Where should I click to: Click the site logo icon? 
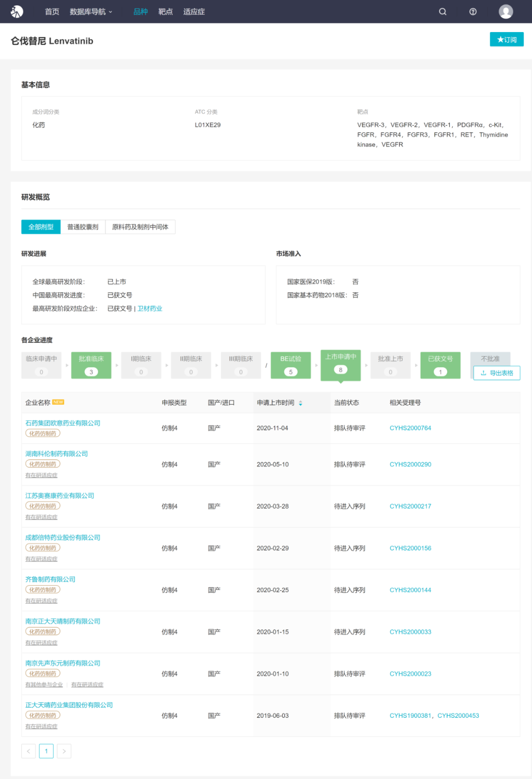pyautogui.click(x=17, y=11)
